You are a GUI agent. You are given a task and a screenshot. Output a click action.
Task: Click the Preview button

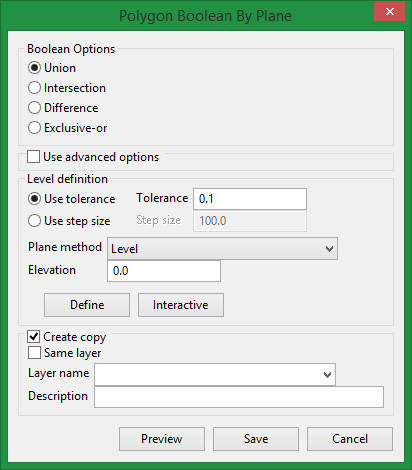(162, 439)
